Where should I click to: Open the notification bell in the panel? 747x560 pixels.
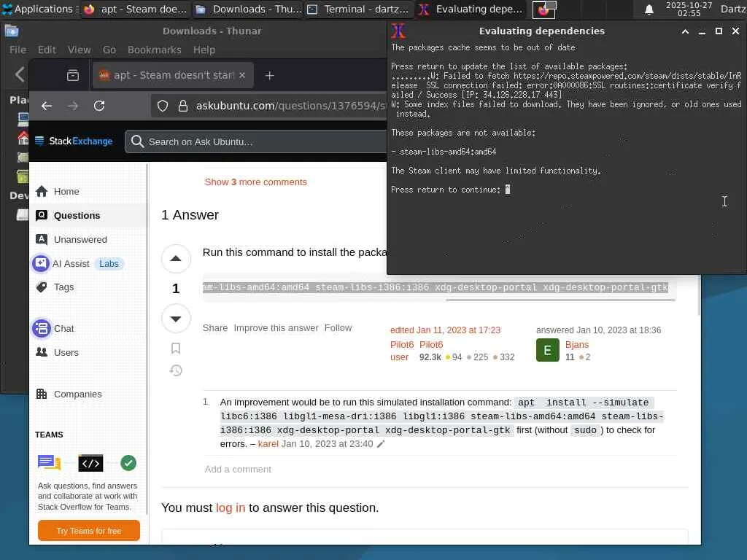(x=649, y=9)
